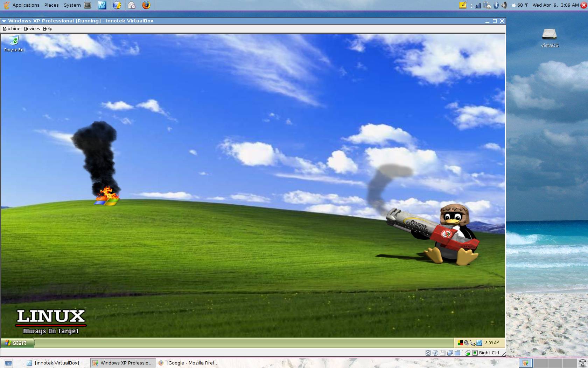Open the System menu

72,5
